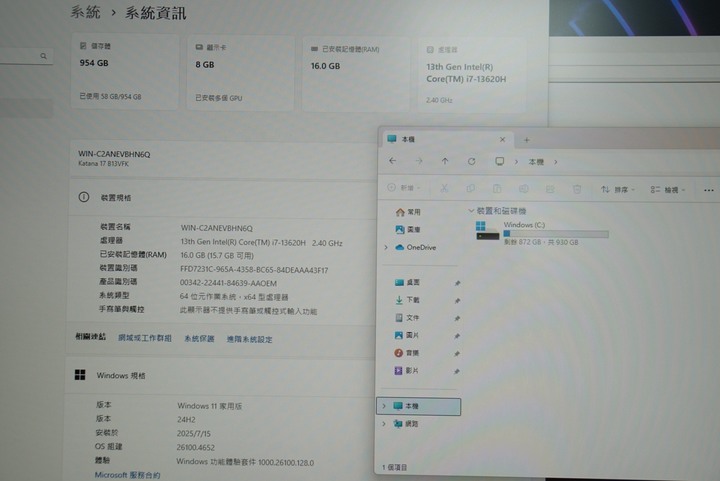Refresh the File Explorer view
Viewport: 720px width, 481px height.
pos(472,162)
